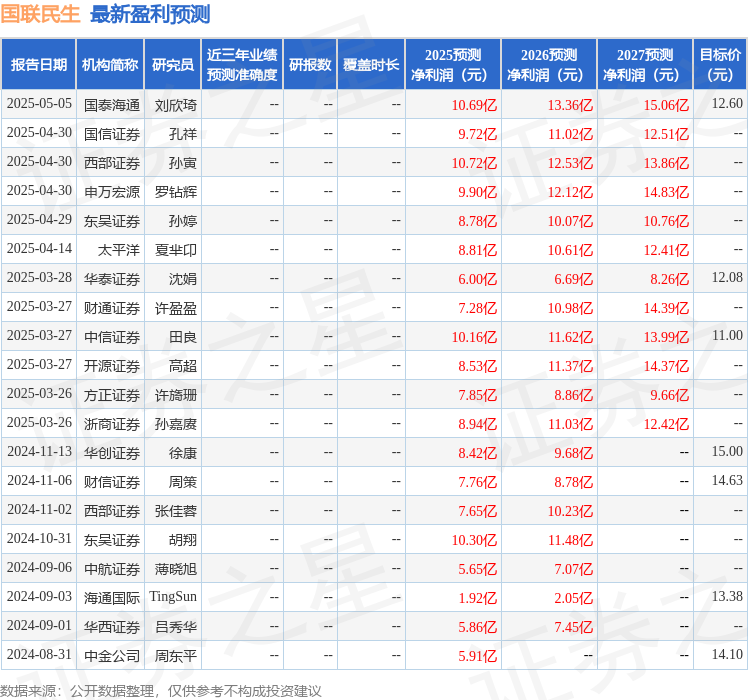Viewport: 748px width, 700px height.
Task: Click the 2026预测净利润 column header
Action: point(549,64)
